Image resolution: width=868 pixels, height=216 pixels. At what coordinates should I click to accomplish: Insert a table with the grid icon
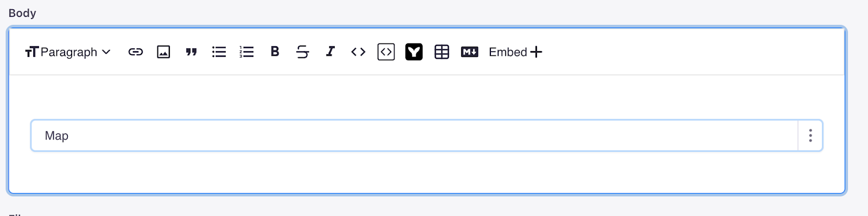pyautogui.click(x=442, y=52)
